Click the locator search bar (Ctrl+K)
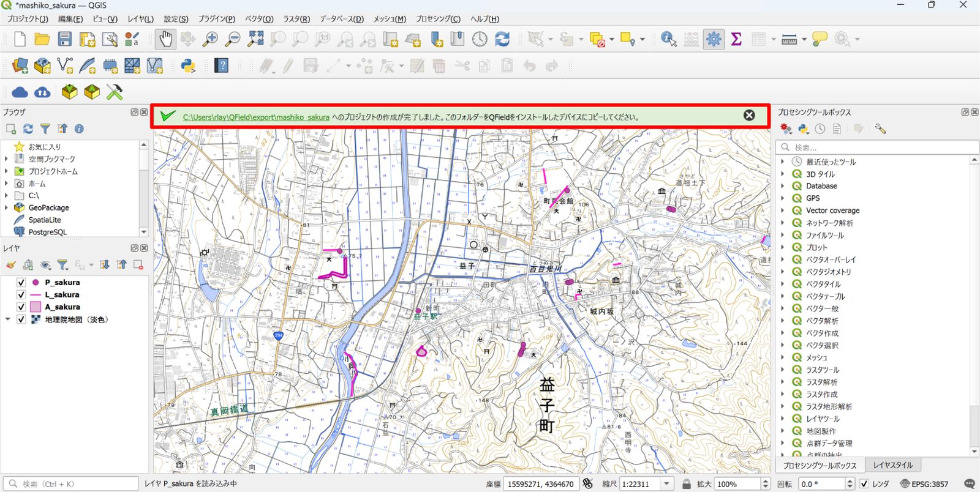This screenshot has width=980, height=492. [x=70, y=484]
